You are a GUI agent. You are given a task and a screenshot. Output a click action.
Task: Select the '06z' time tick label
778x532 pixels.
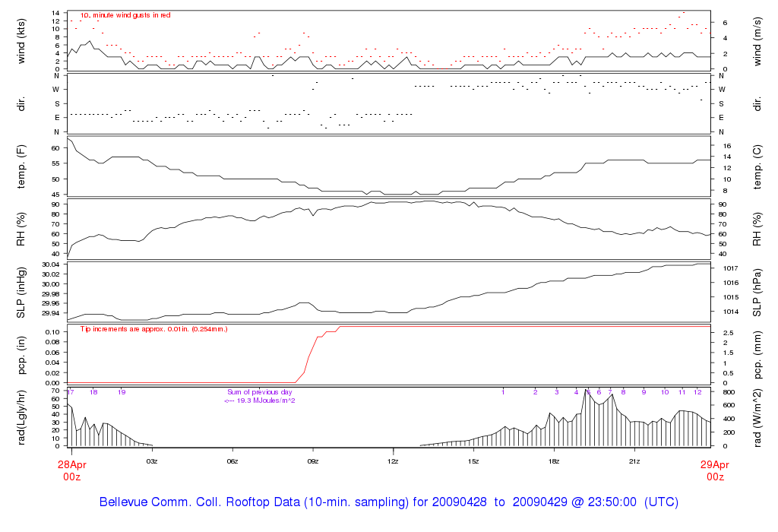pyautogui.click(x=232, y=461)
